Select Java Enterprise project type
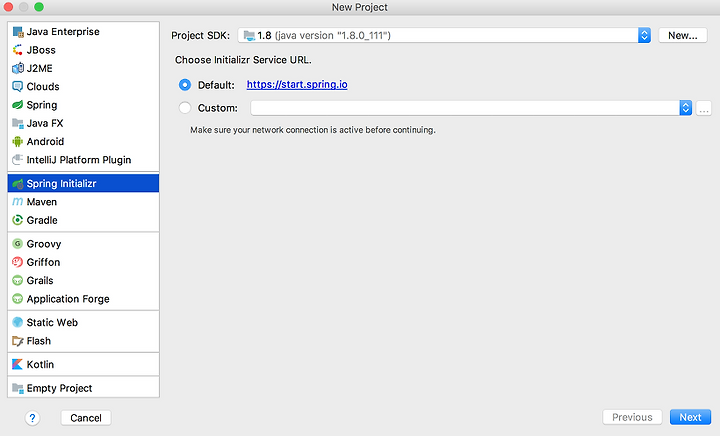 [x=84, y=32]
